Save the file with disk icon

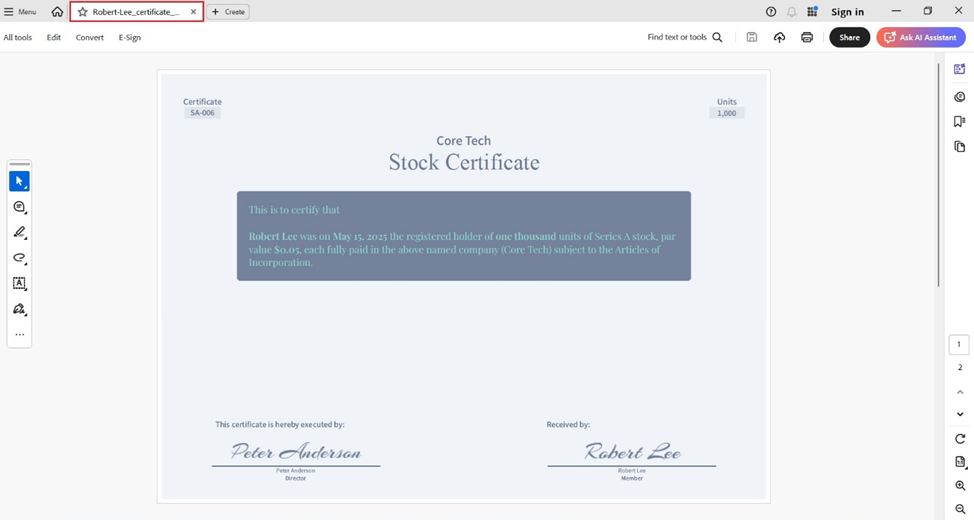click(x=752, y=37)
